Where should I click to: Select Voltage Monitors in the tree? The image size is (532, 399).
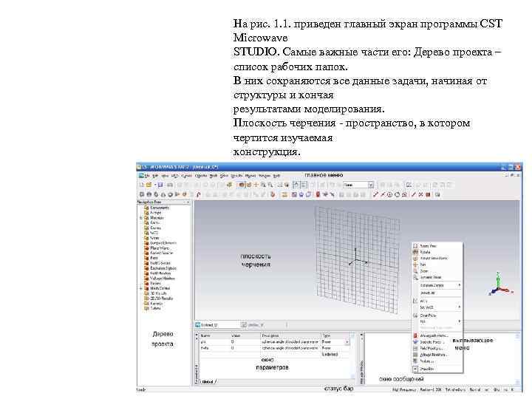click(x=162, y=279)
